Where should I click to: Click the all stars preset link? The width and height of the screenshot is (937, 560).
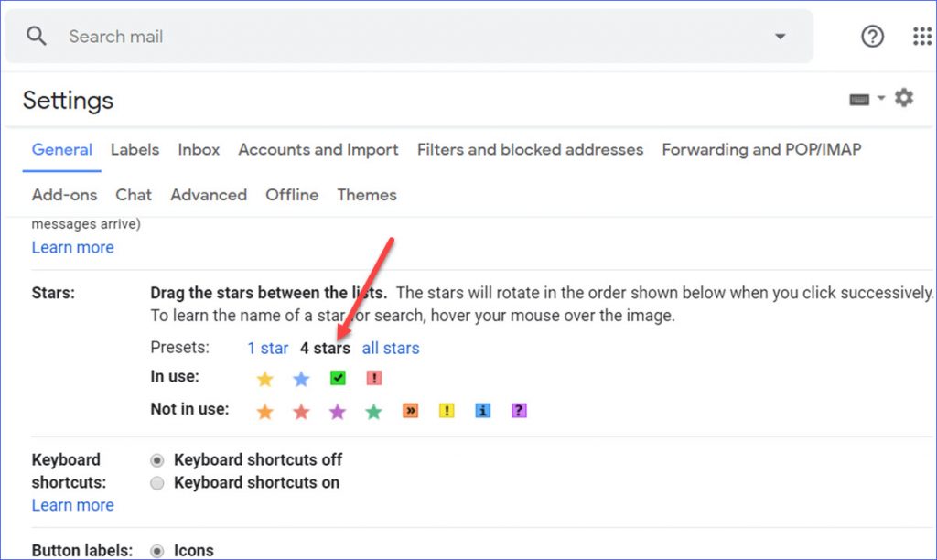(391, 348)
